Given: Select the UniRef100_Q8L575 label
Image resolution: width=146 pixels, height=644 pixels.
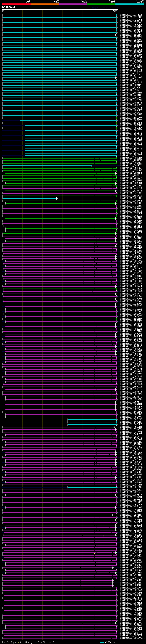Looking at the screenshot, I should tap(131, 138).
